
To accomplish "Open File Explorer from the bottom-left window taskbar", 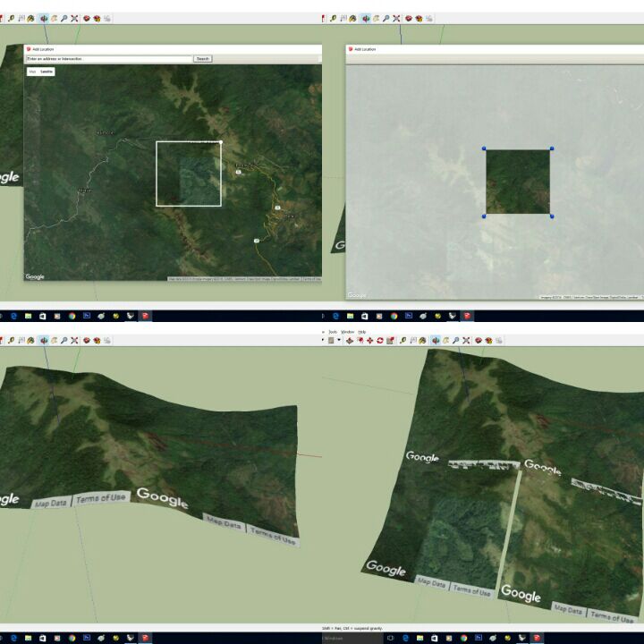I will 28,638.
